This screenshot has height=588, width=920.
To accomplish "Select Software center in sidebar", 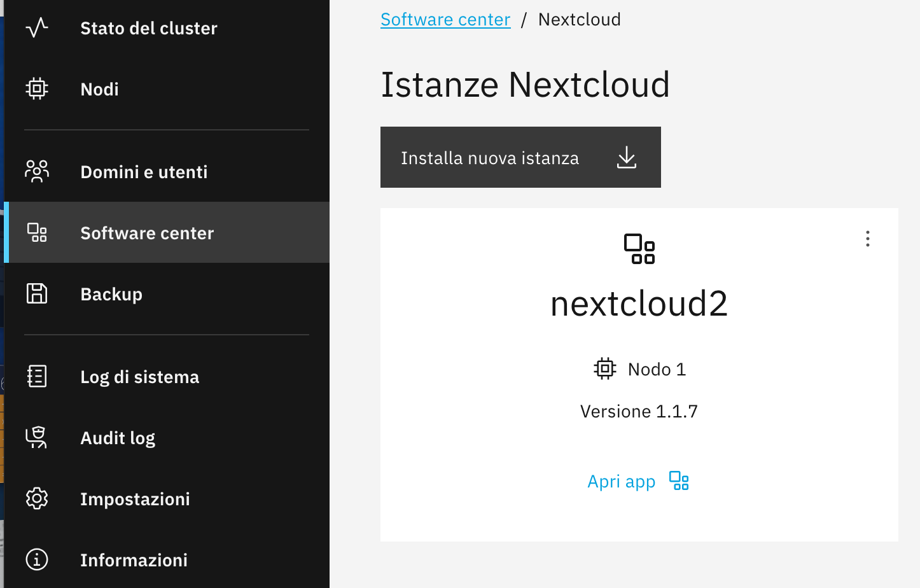I will [x=167, y=232].
